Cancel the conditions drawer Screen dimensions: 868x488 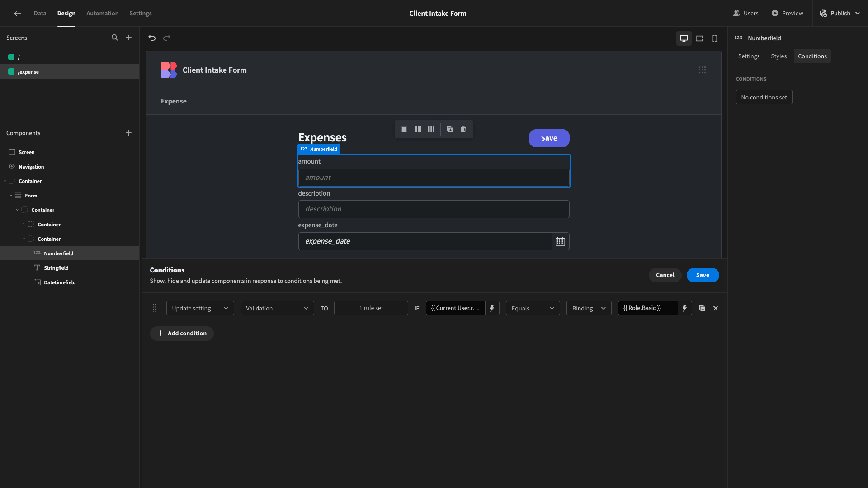pyautogui.click(x=665, y=275)
